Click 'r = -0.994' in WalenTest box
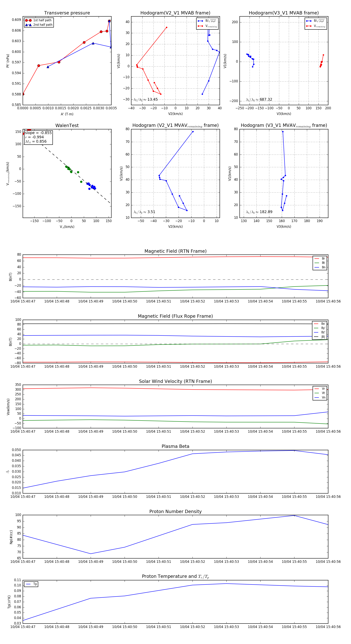The image size is (351, 644). coord(35,137)
